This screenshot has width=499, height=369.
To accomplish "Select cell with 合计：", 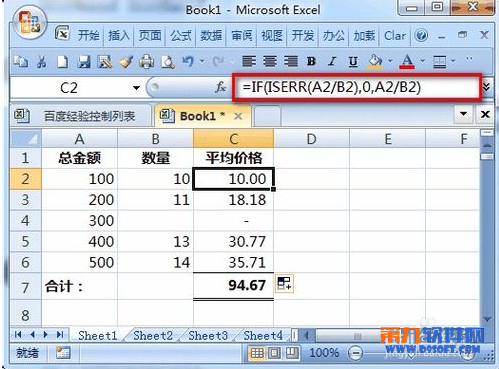I will [x=79, y=286].
